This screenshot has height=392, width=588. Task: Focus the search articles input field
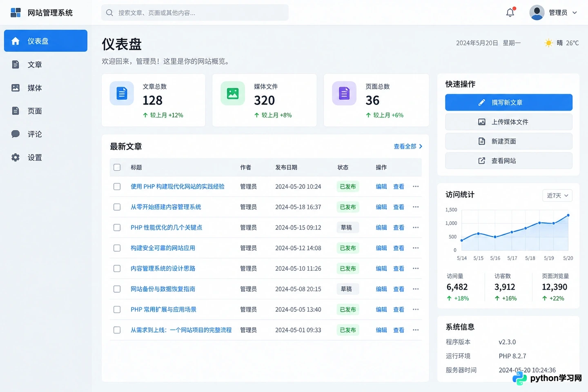pyautogui.click(x=195, y=13)
